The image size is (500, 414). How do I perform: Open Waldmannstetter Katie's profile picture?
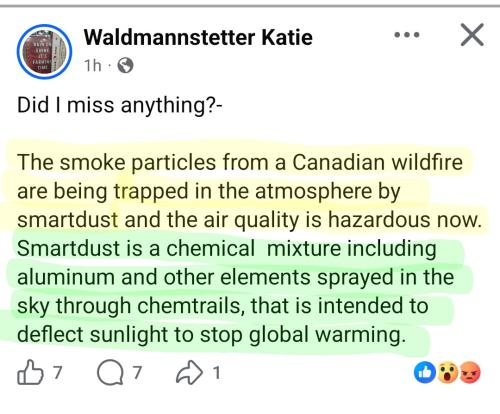pyautogui.click(x=44, y=52)
